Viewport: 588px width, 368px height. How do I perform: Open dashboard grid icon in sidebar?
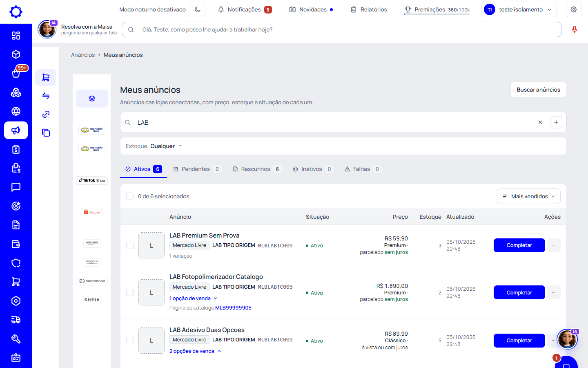pos(16,36)
